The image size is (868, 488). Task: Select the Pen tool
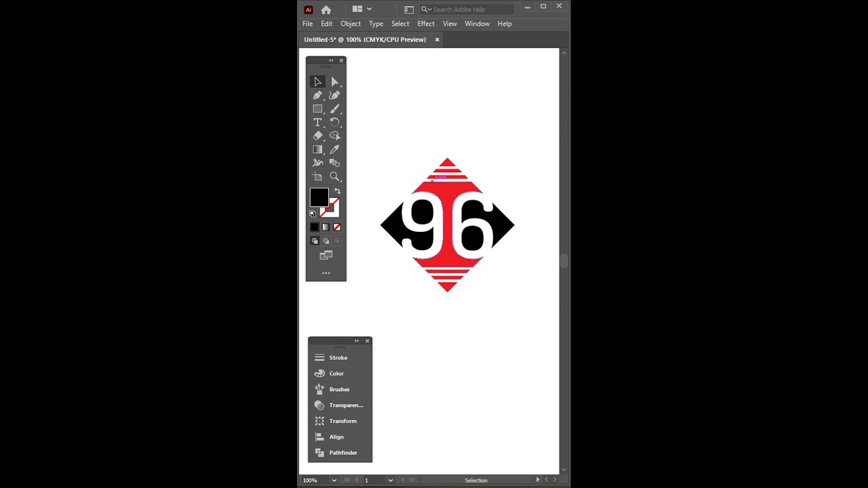pos(317,96)
